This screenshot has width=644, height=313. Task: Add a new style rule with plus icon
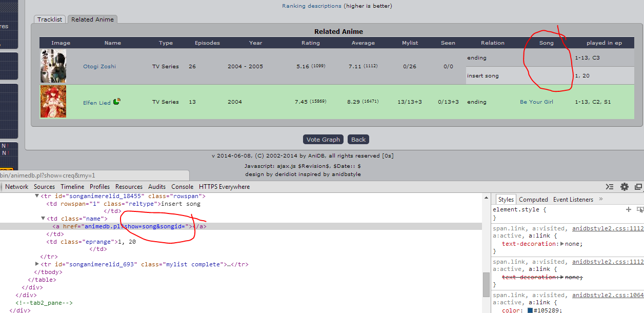tap(628, 210)
